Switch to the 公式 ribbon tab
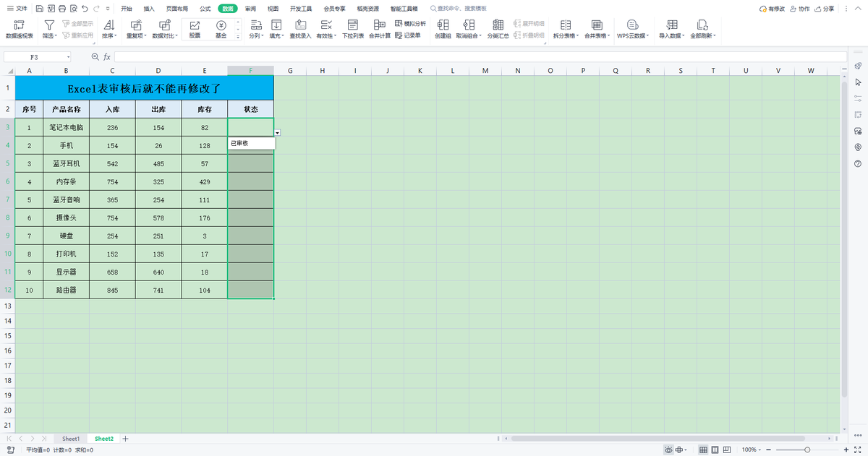868x456 pixels. click(205, 9)
